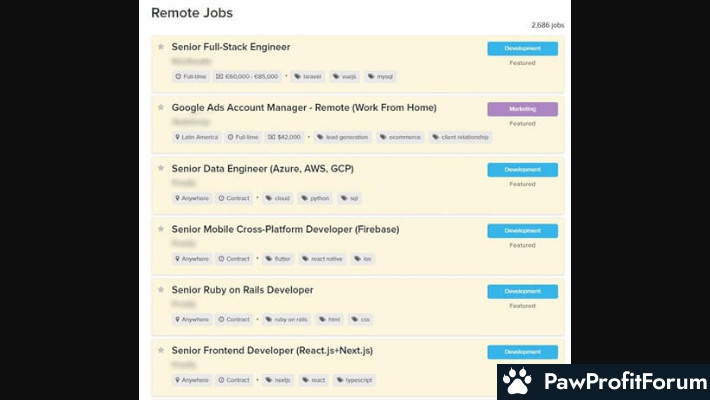Select the vuejs tag
Viewport: 710px width, 400px height.
tap(345, 77)
